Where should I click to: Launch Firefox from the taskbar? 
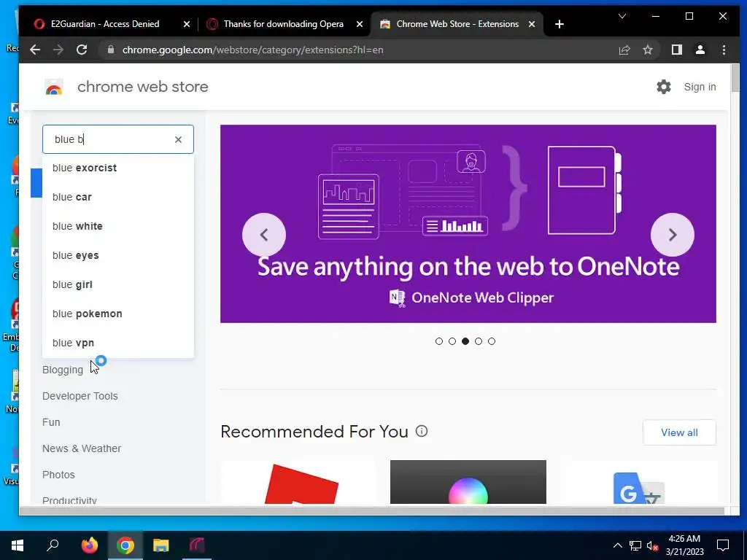click(x=89, y=545)
